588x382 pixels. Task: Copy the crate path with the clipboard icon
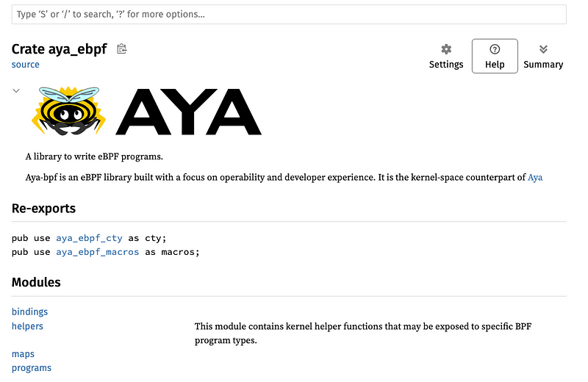[122, 49]
